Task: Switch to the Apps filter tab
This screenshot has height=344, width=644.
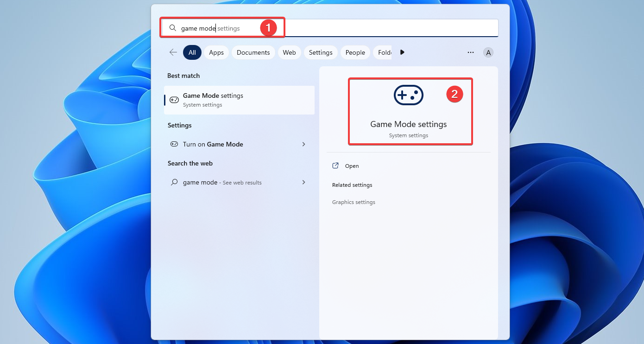Action: pos(216,52)
